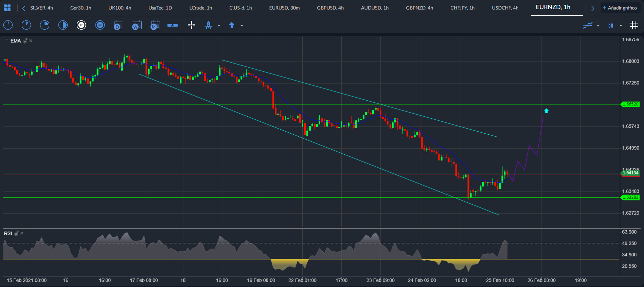Expand the indicators dropdown arrow
This screenshot has width=644, height=287.
pos(598,26)
